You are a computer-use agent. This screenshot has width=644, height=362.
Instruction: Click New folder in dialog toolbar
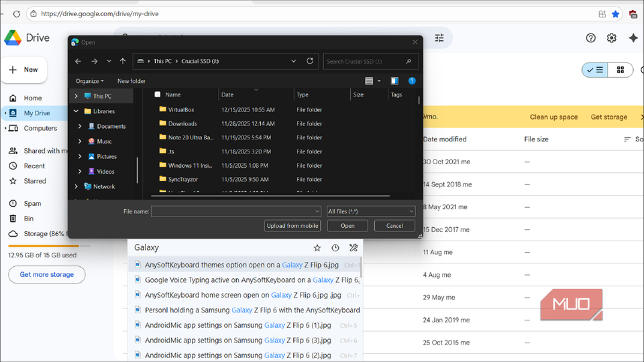click(x=131, y=81)
